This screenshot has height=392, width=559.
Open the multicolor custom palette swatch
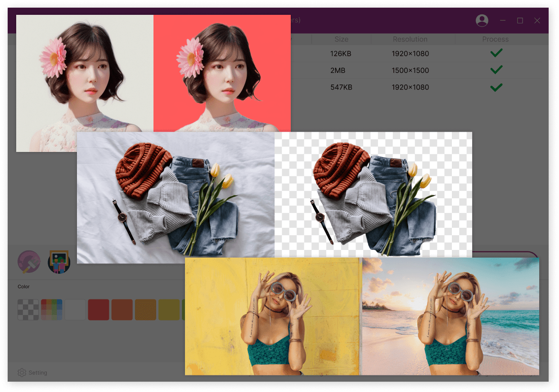coord(52,310)
